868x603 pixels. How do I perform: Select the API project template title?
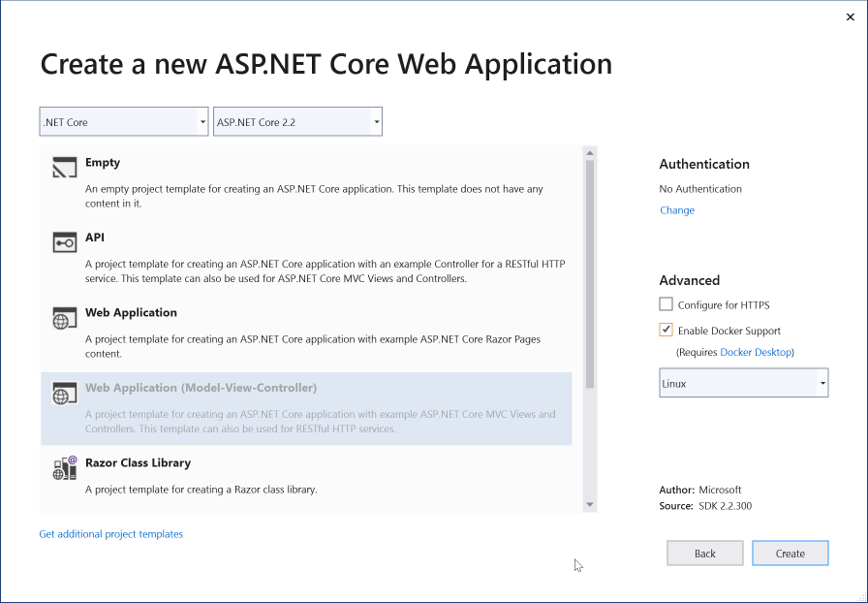click(x=95, y=238)
